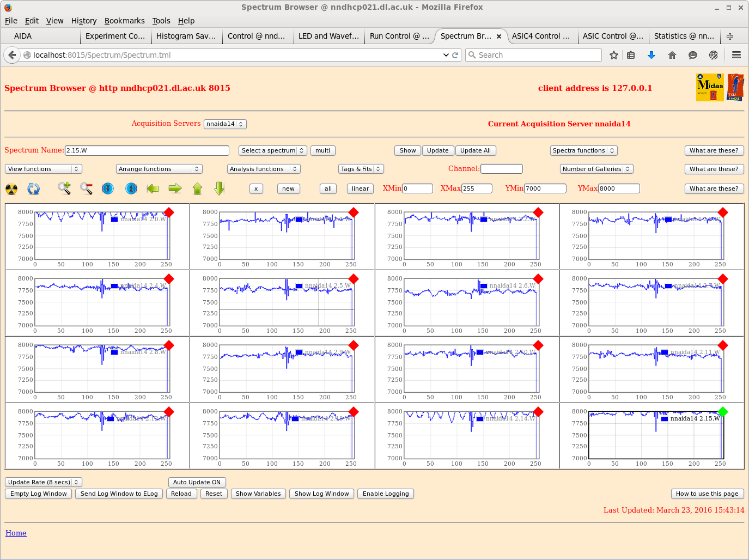The width and height of the screenshot is (749, 560).
Task: Open the Select a spectrum dropdown
Action: coord(273,151)
